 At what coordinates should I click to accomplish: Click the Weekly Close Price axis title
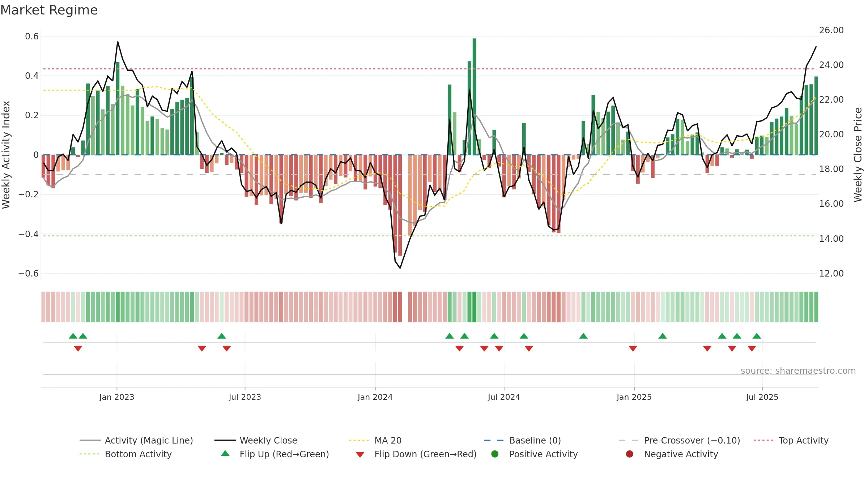[x=858, y=155]
